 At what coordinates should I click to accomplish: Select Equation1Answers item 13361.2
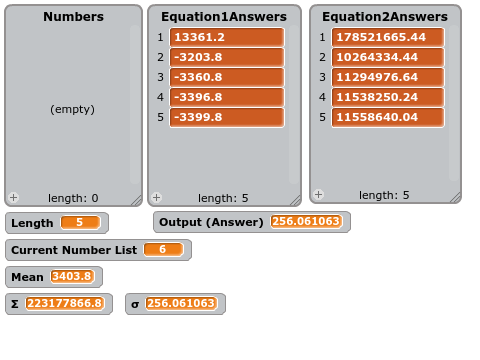(227, 37)
